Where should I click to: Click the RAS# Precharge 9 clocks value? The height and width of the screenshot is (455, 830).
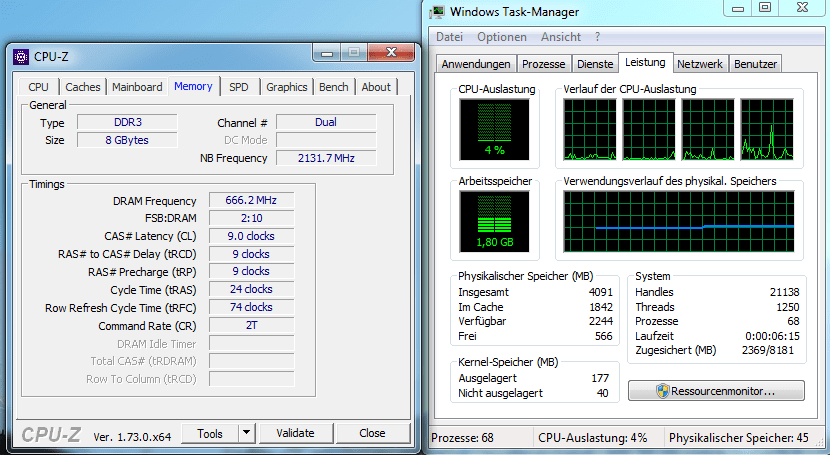(251, 271)
